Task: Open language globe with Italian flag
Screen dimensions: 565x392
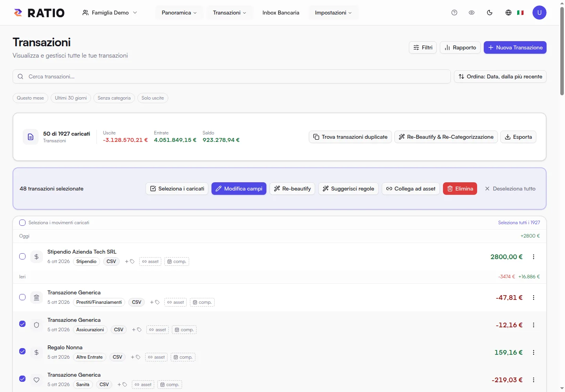Action: pos(514,13)
